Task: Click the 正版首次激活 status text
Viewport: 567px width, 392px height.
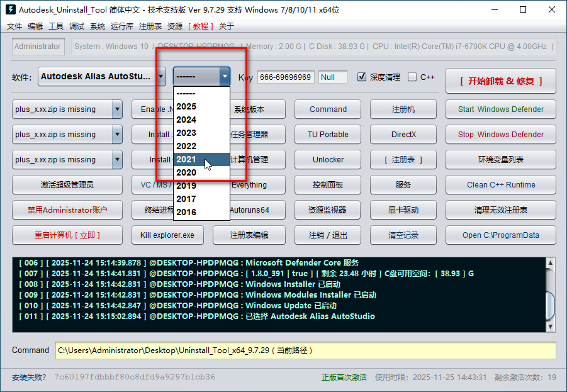Action: click(344, 378)
